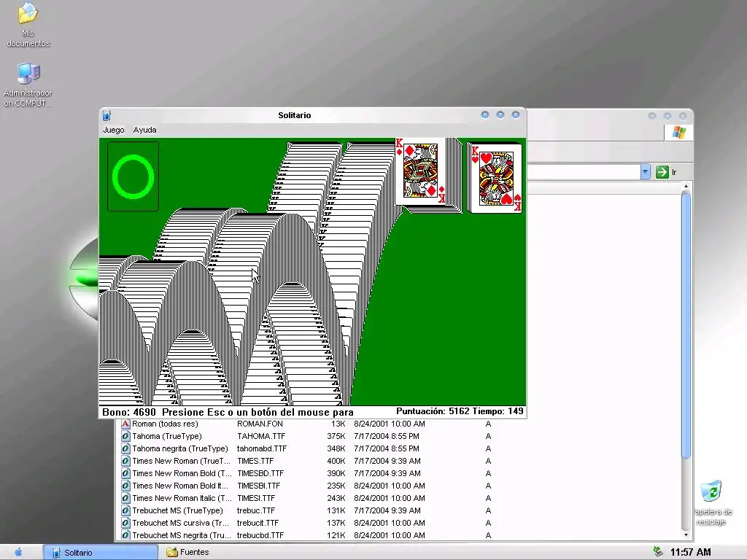Click the Roman font file icon
The width and height of the screenshot is (747, 560).
pos(125,424)
